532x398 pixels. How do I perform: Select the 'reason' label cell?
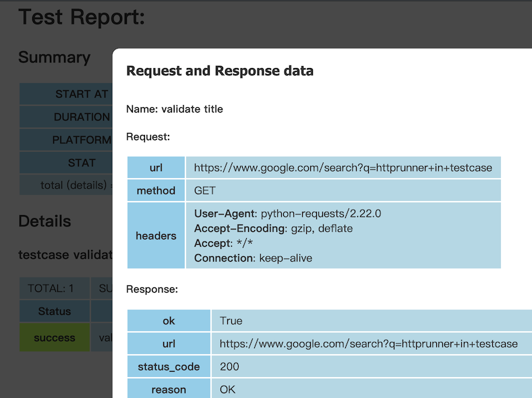[169, 389]
